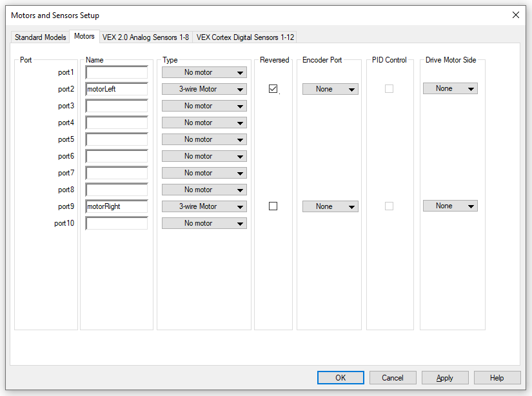The height and width of the screenshot is (396, 532).
Task: Switch to the Standard Models tab
Action: (x=41, y=37)
